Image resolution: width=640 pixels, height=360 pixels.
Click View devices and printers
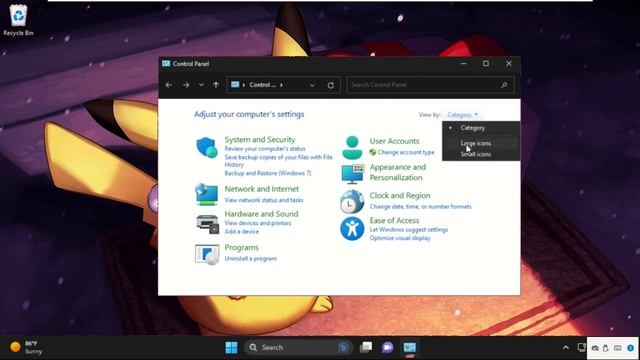[x=258, y=223]
